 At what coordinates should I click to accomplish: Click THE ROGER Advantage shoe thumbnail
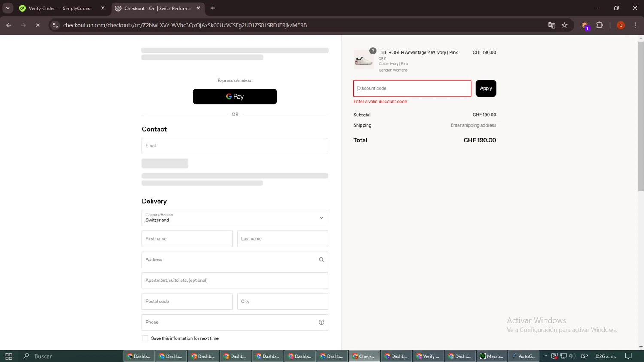click(x=364, y=60)
